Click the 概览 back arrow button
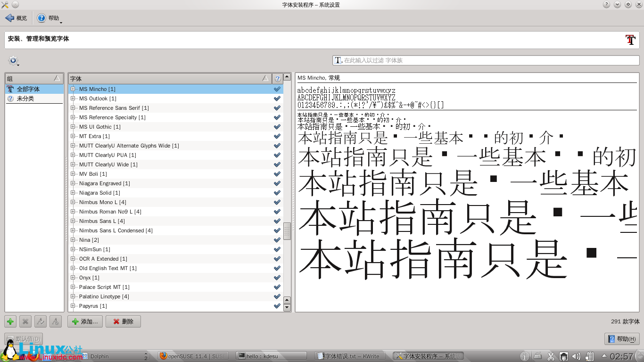 [17, 18]
